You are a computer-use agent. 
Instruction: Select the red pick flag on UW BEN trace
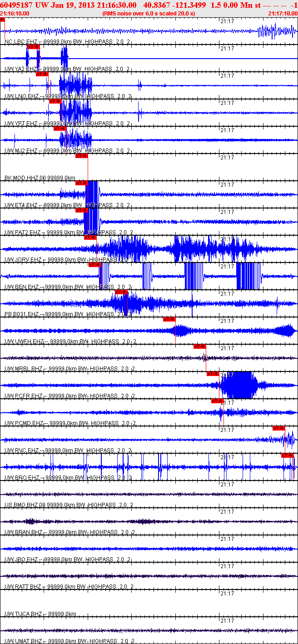pyautogui.click(x=95, y=265)
